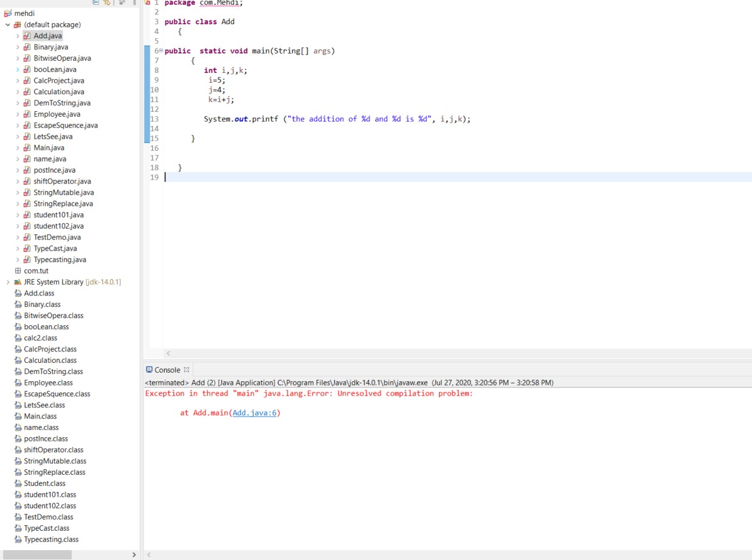Click the com.tut package icon
Viewport: 752px width, 560px height.
(18, 271)
